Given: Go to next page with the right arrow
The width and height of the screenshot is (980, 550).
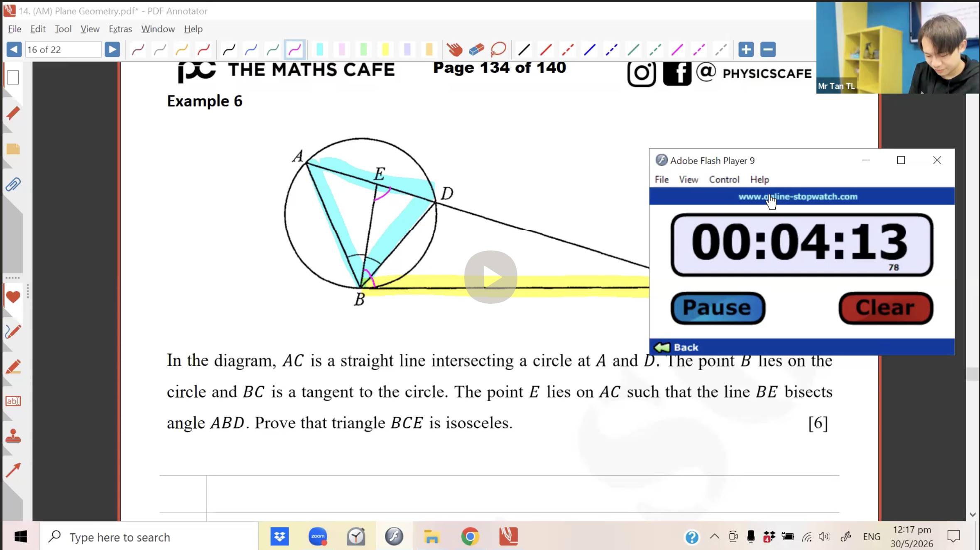Looking at the screenshot, I should tap(112, 50).
